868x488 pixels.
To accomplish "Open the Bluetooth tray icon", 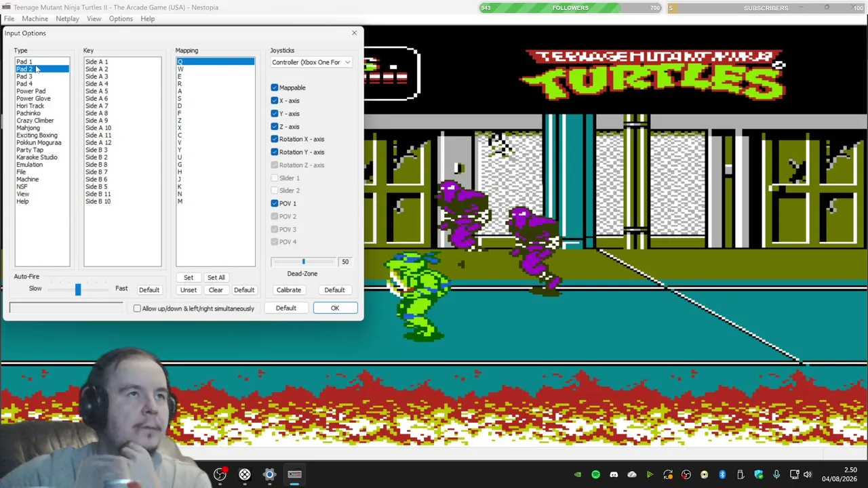I will pos(722,474).
